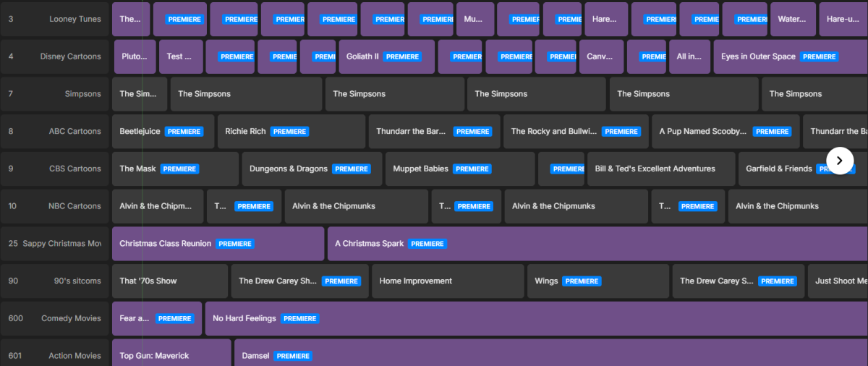Image resolution: width=868 pixels, height=366 pixels.
Task: Open the first The Sim... episode block
Action: (x=140, y=94)
